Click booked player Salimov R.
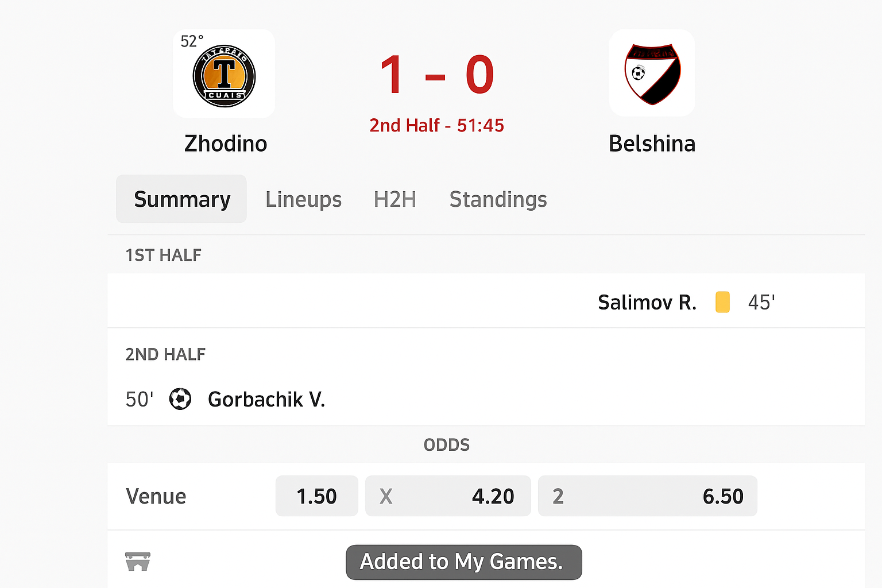Screen dimensions: 882x588 (647, 302)
